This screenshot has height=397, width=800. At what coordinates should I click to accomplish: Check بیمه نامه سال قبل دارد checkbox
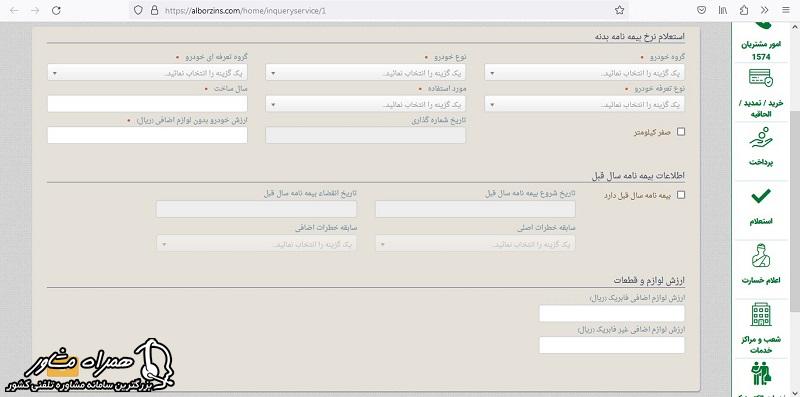[681, 195]
